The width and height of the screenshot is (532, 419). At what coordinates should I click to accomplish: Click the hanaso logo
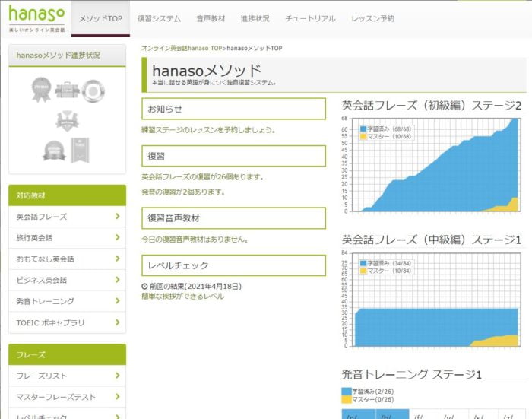pyautogui.click(x=36, y=18)
